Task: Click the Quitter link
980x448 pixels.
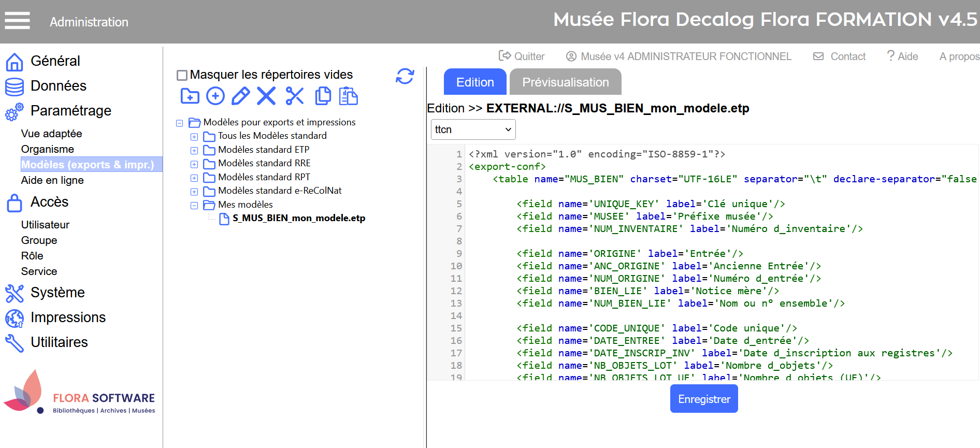Action: point(522,56)
